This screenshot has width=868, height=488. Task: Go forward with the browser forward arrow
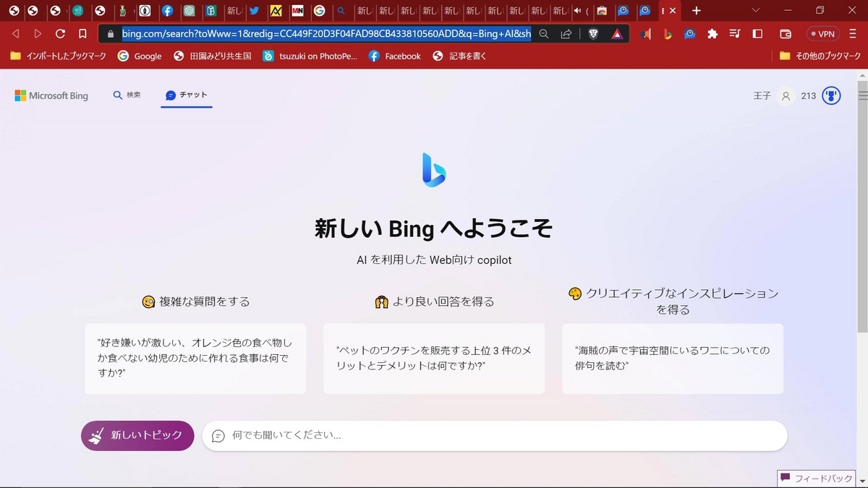coord(38,34)
